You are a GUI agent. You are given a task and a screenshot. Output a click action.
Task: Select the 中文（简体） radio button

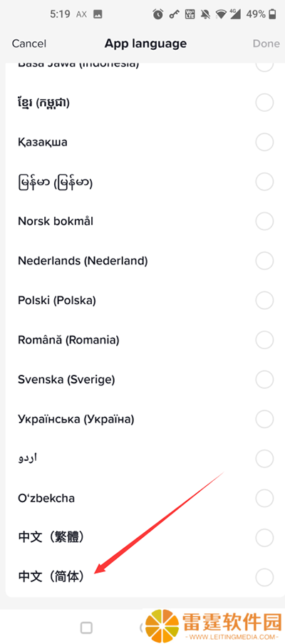point(264,576)
